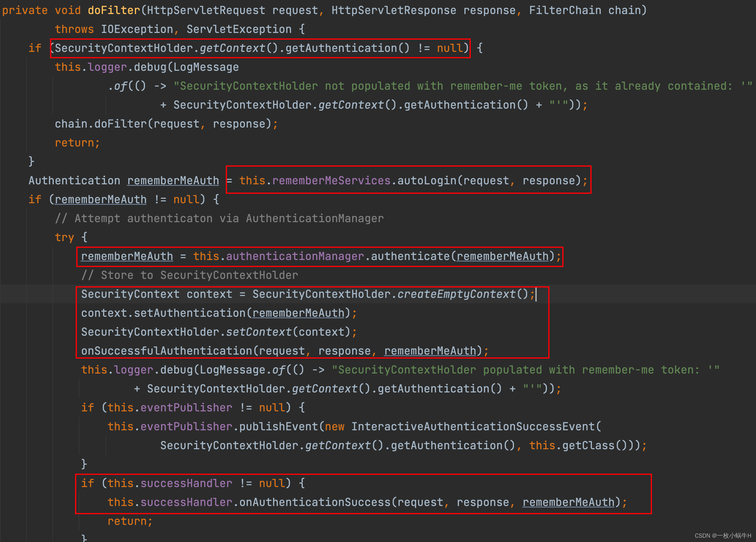Click "SecurityContextHolder not populated" string literal
Viewport: 756px width, 542px height.
(x=463, y=86)
